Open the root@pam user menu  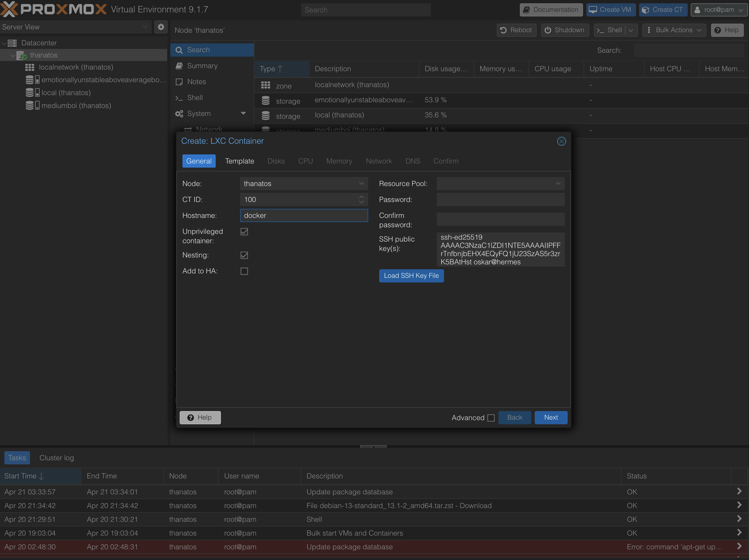(719, 10)
